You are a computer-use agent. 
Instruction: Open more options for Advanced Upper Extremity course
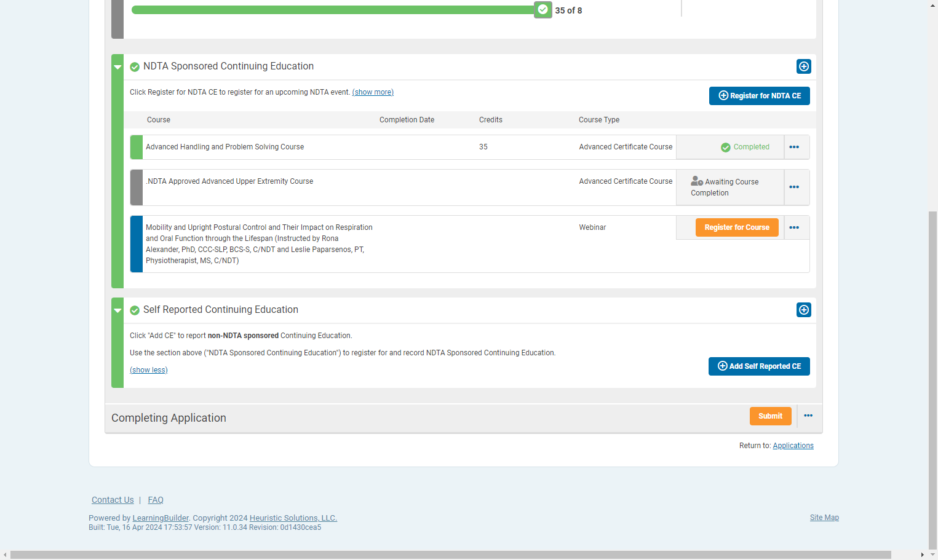click(x=794, y=187)
